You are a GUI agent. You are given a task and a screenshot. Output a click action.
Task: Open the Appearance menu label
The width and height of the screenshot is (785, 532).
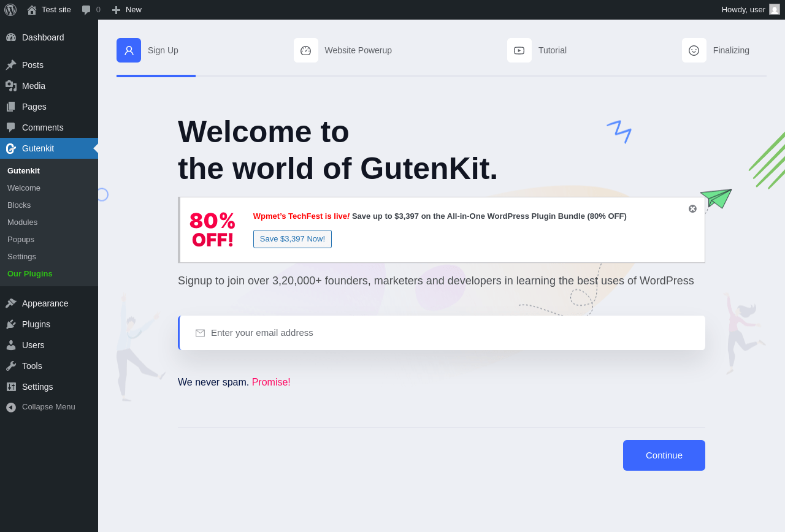click(x=45, y=303)
